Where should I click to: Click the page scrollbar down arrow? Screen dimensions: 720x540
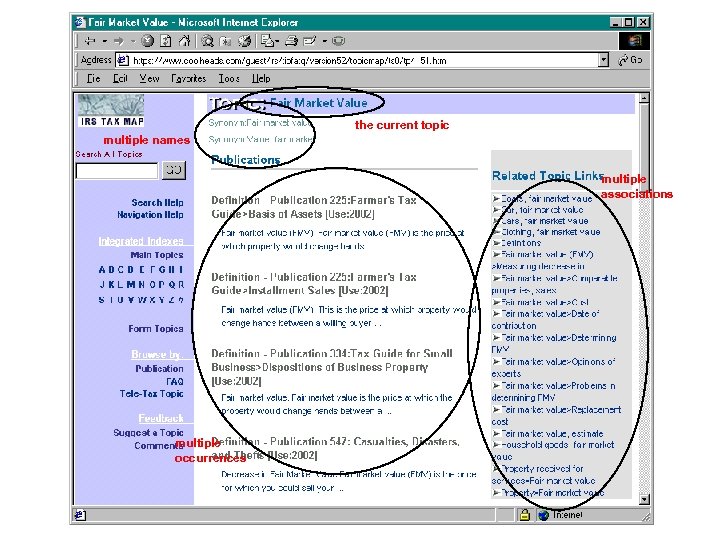[644, 499]
